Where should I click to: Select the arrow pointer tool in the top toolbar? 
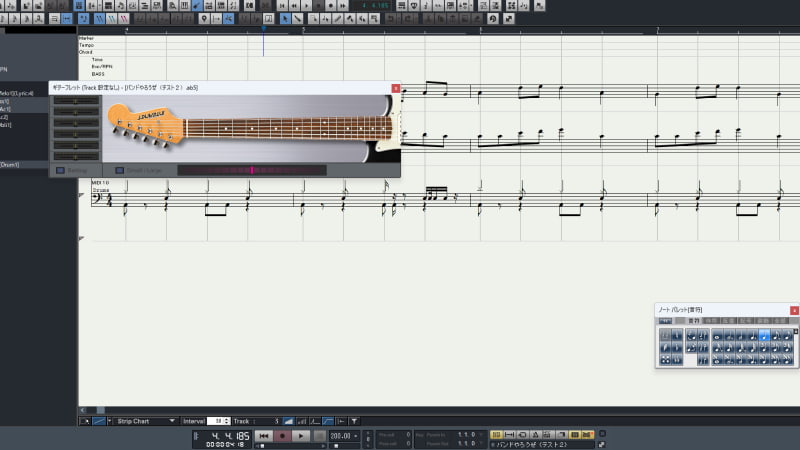click(x=285, y=18)
